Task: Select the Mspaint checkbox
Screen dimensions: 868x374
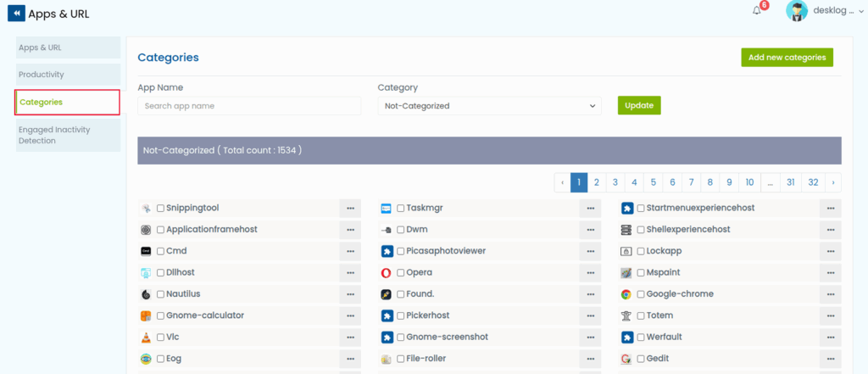Action: tap(640, 273)
